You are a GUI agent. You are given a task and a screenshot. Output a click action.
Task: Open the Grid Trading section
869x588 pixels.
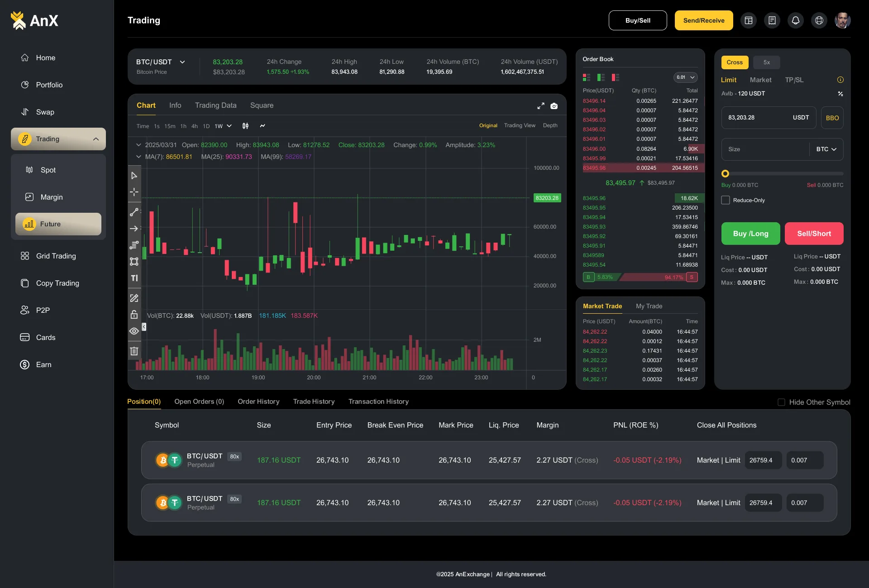(55, 256)
